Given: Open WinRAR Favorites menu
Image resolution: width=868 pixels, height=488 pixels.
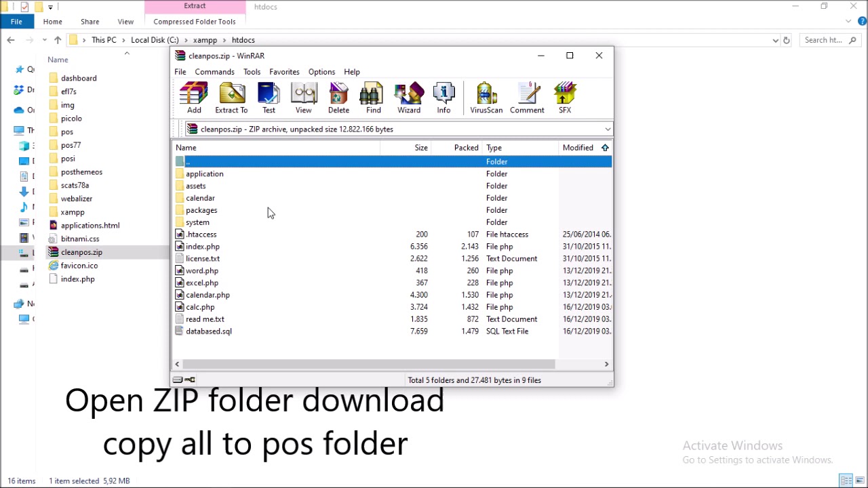Looking at the screenshot, I should (284, 72).
